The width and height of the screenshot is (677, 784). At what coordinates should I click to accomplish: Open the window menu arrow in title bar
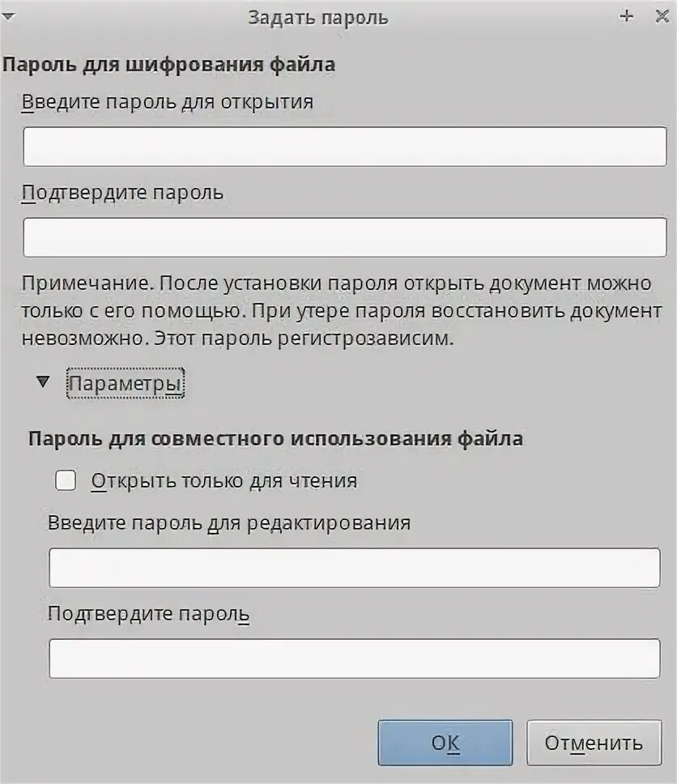[x=9, y=17]
